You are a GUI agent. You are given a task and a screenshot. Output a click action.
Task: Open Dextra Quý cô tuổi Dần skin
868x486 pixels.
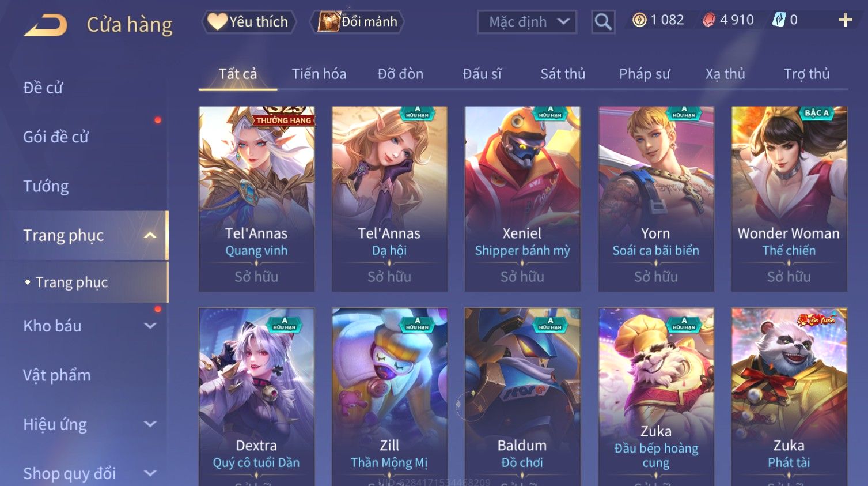[x=257, y=397]
